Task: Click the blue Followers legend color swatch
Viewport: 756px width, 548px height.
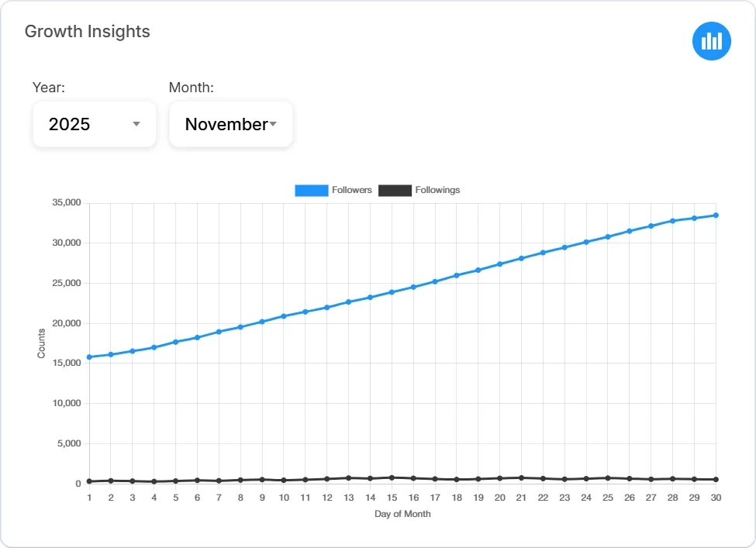Action: coord(312,190)
